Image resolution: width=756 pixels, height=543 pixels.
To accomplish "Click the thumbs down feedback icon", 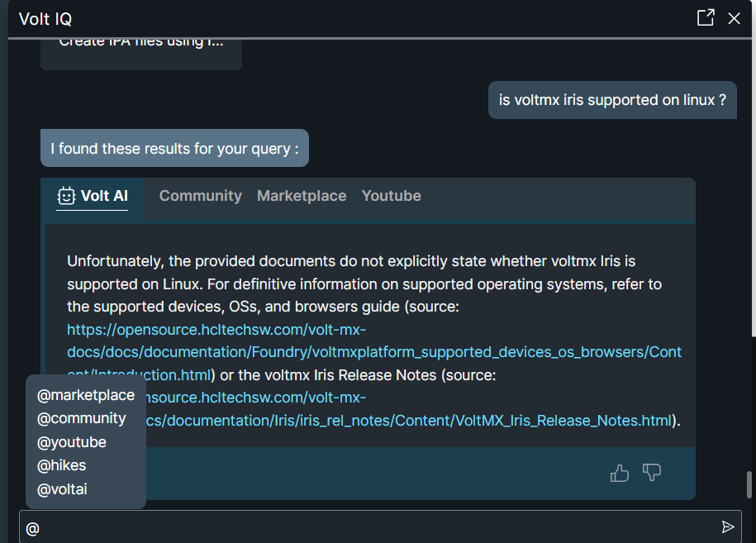I will tap(652, 473).
